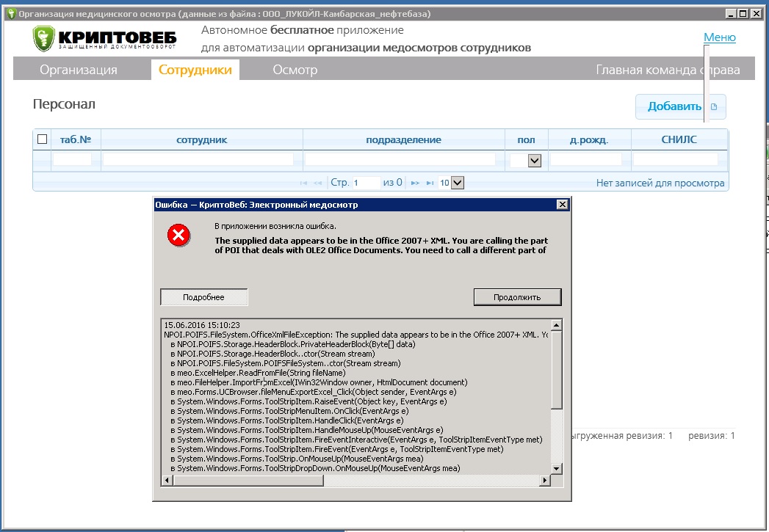
Task: Switch to the Организация tab
Action: pyautogui.click(x=79, y=70)
